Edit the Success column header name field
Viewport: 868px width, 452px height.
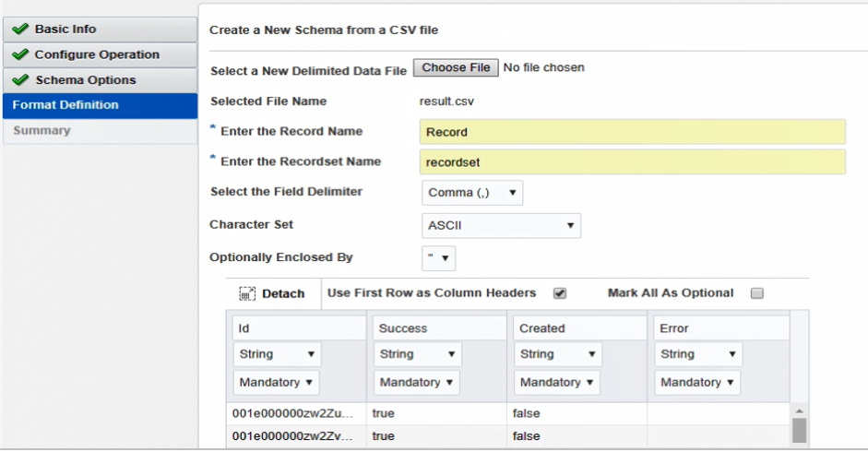(438, 328)
